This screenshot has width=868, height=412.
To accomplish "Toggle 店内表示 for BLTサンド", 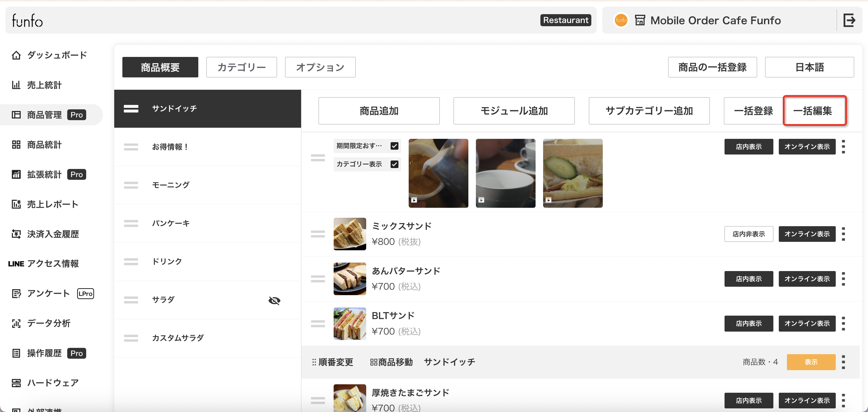I will [x=749, y=323].
